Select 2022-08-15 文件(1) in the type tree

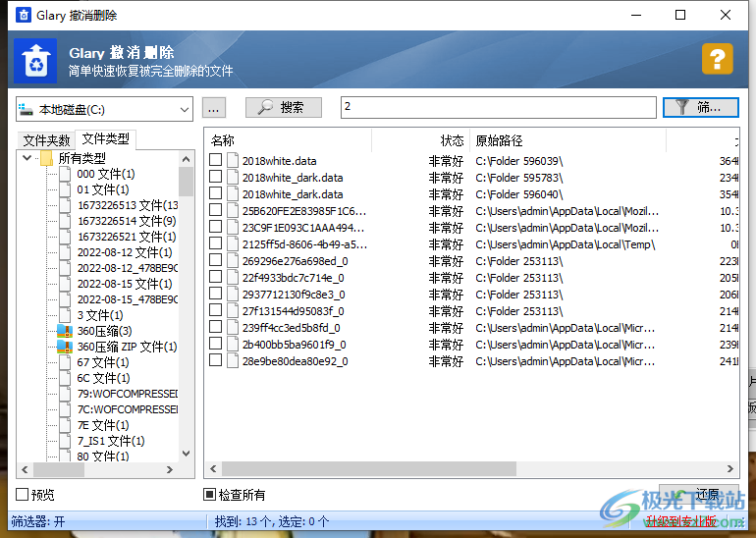[125, 284]
